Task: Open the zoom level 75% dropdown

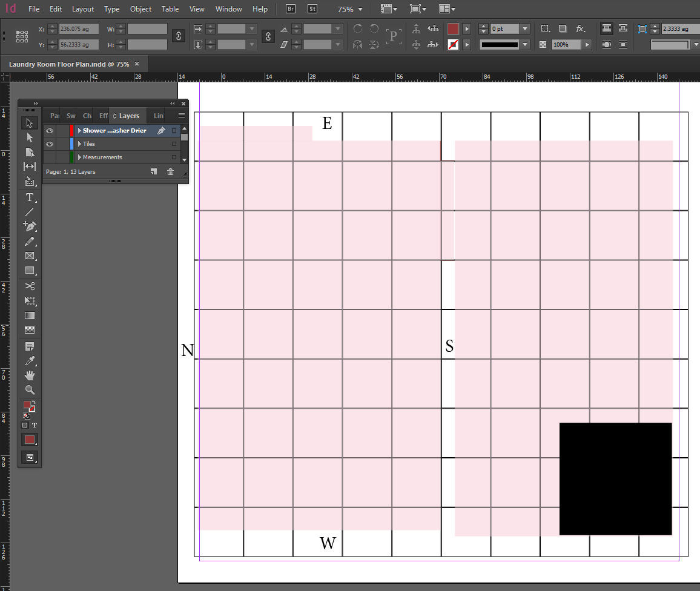Action: (x=360, y=10)
